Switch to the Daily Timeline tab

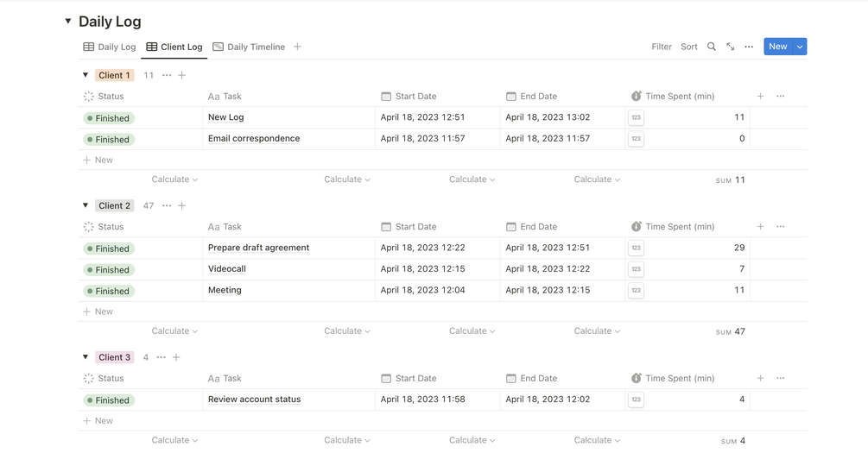249,47
